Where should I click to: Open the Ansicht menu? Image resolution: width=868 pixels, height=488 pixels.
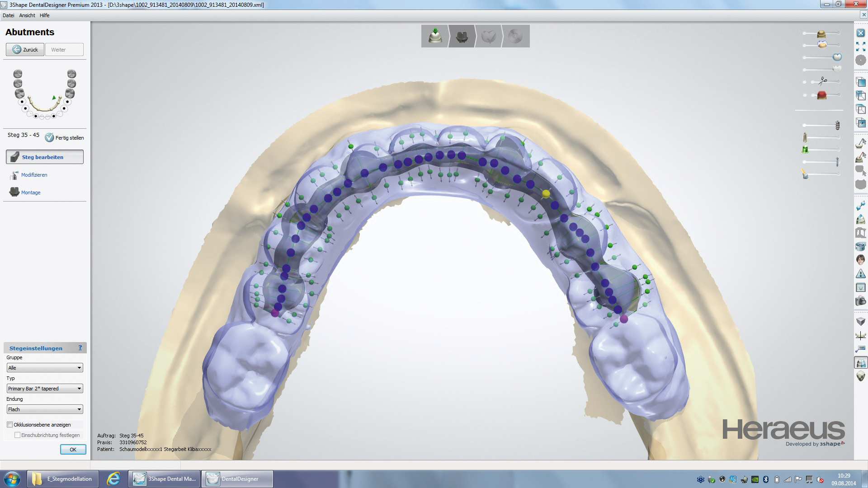27,15
